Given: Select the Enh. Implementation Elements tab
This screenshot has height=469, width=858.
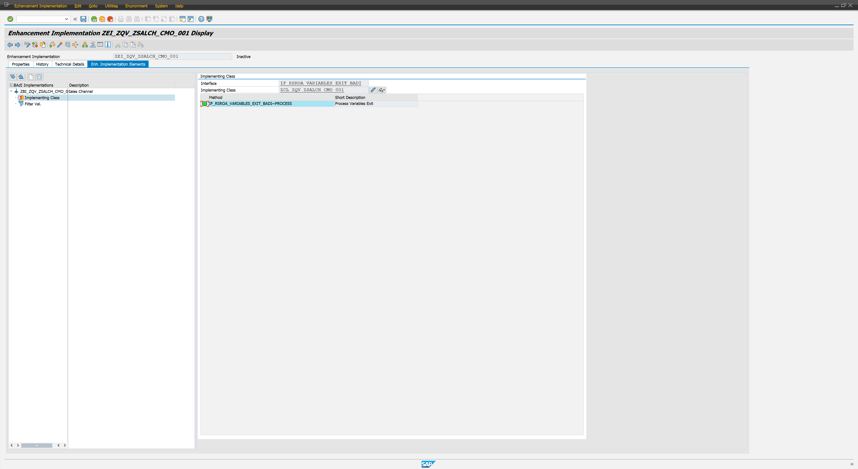Looking at the screenshot, I should pos(118,64).
